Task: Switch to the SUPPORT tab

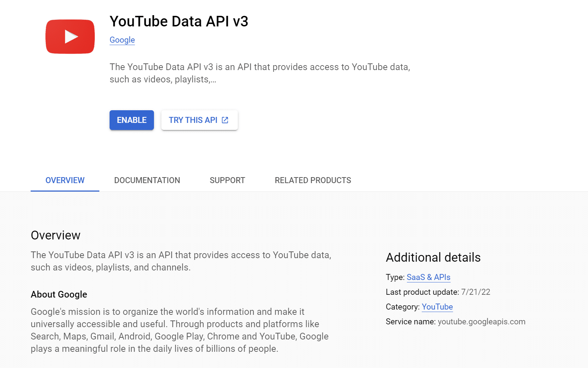Action: click(227, 180)
